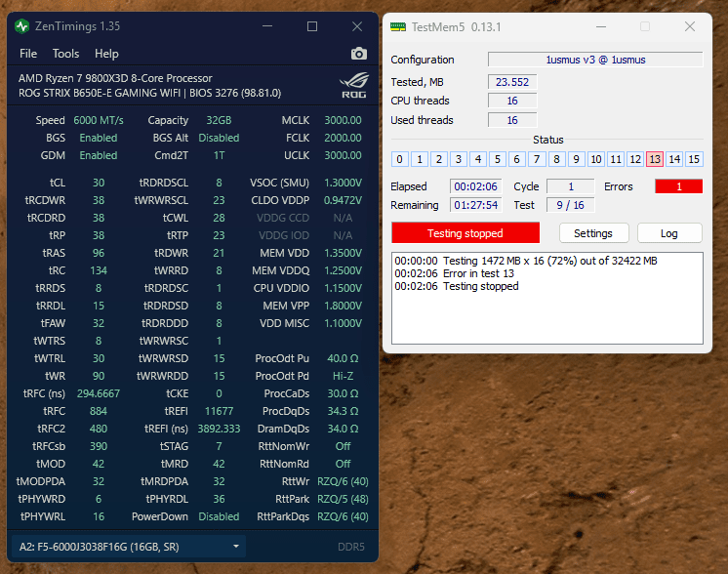Open the TestMem5 Log
728x574 pixels.
coord(669,233)
